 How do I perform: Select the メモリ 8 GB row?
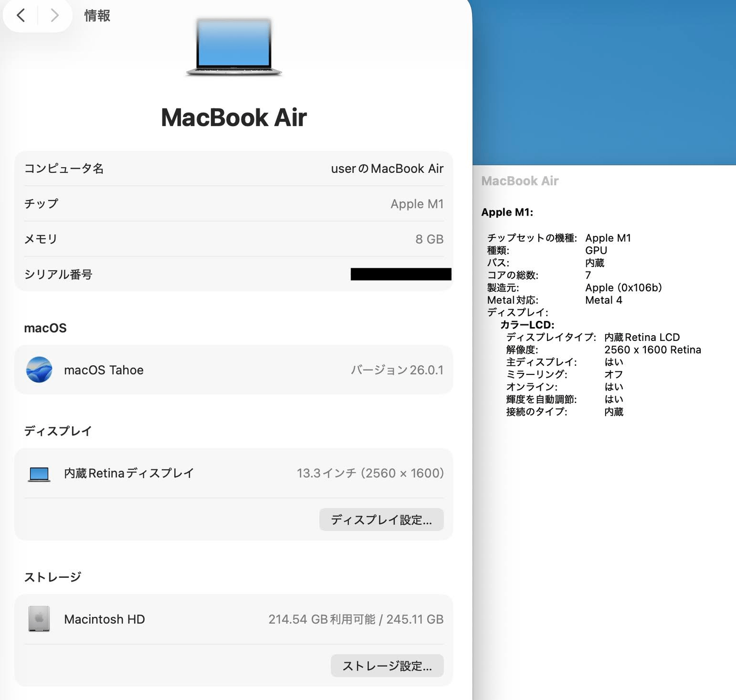click(234, 238)
